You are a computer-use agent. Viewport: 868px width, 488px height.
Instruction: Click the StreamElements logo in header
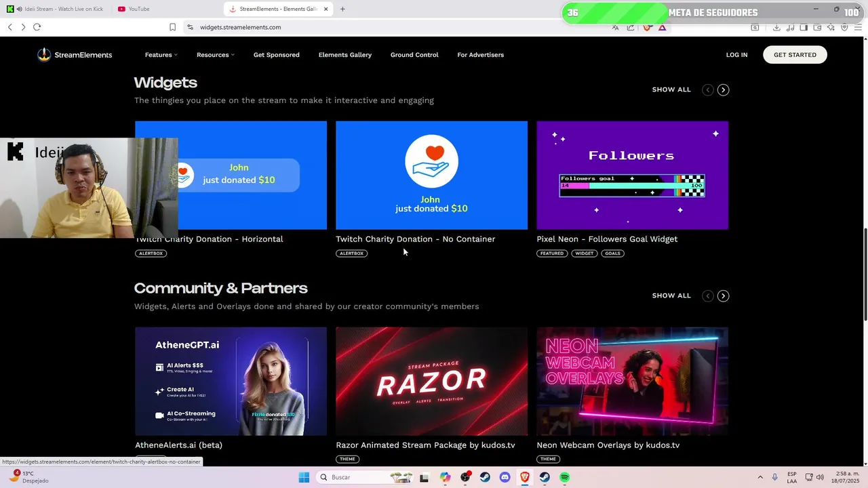(x=75, y=55)
